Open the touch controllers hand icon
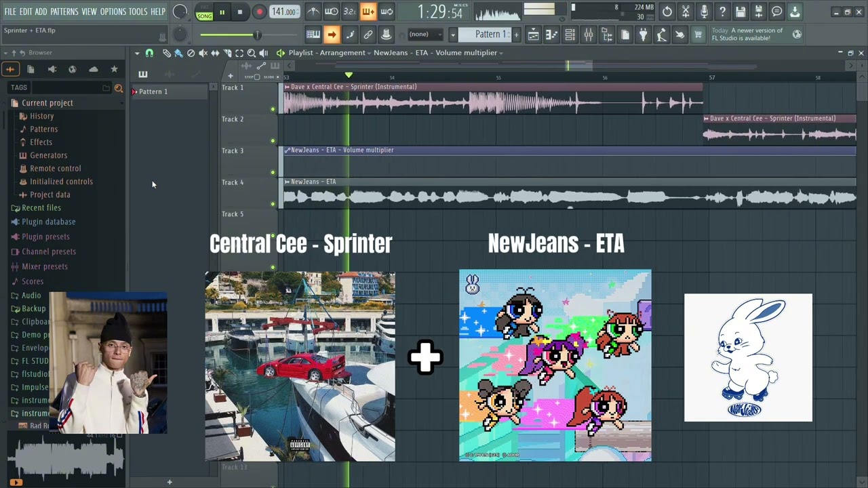Screen dimensions: 868x488 pos(679,35)
